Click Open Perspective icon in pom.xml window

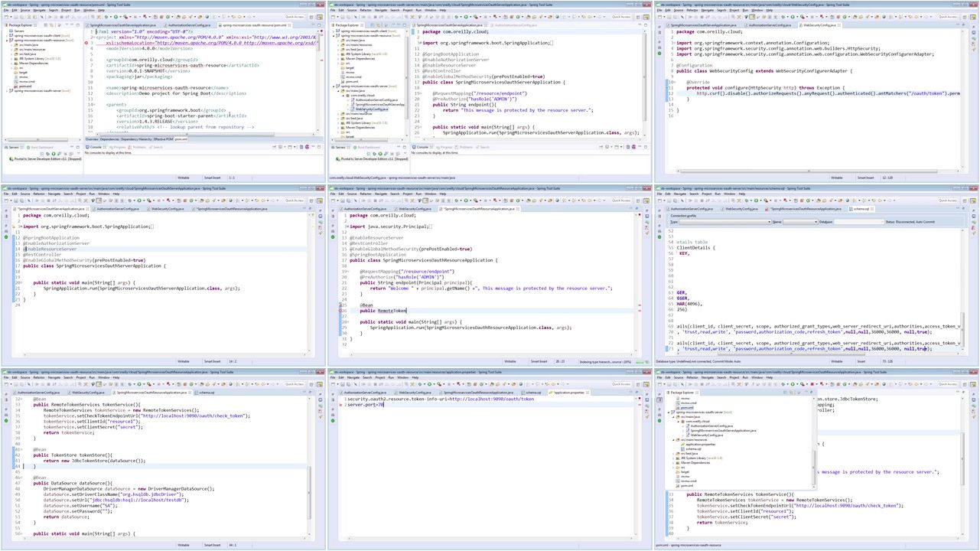click(311, 17)
